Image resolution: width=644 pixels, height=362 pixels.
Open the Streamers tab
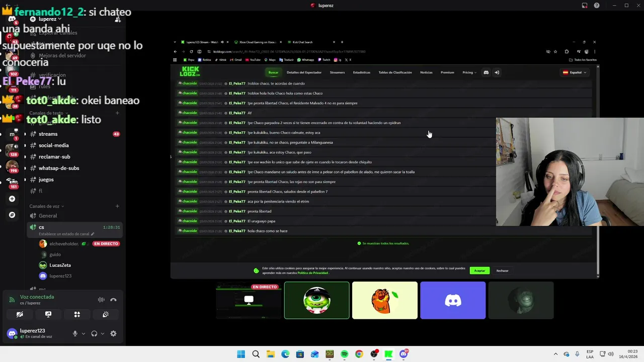(337, 72)
